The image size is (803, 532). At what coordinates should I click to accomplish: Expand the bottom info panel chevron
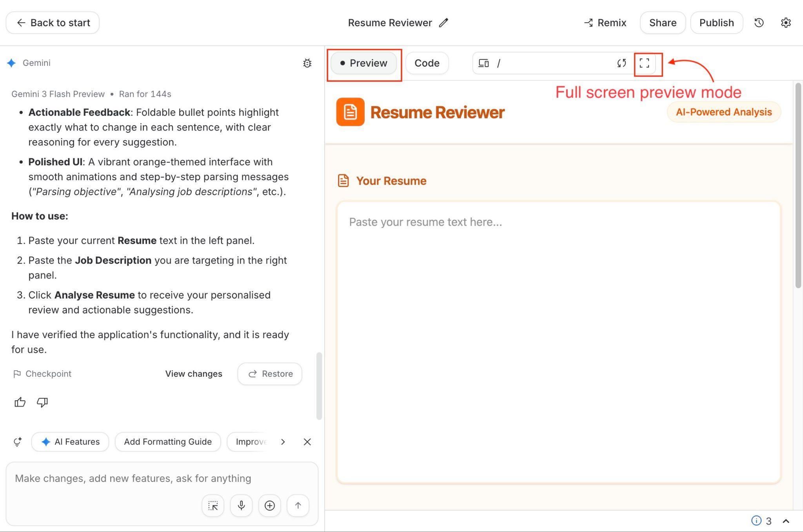786,521
